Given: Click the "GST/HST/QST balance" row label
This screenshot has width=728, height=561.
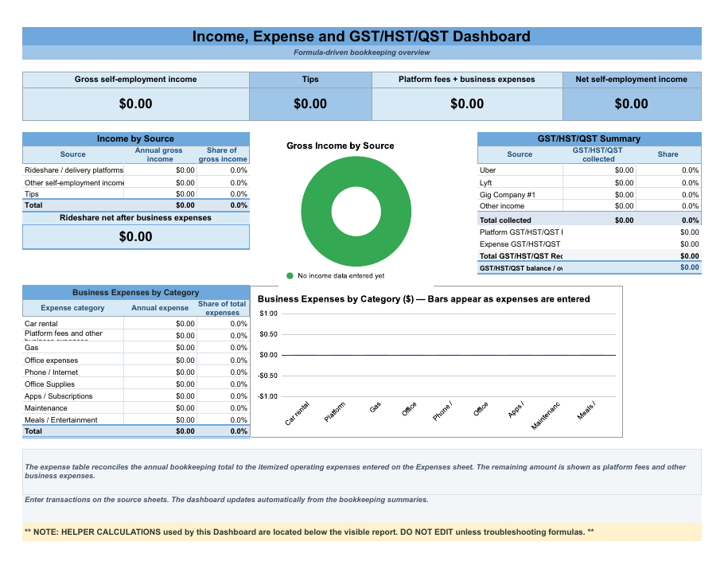Looking at the screenshot, I should (x=521, y=268).
